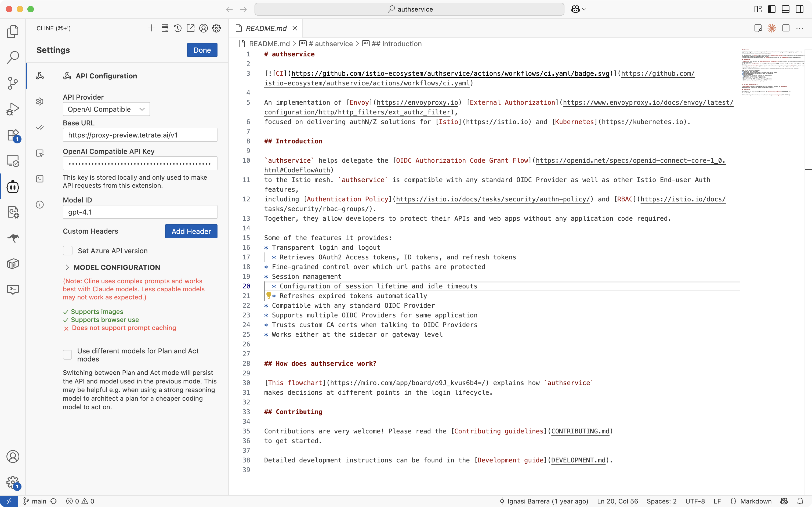Open Cline in editor popout icon

point(190,28)
